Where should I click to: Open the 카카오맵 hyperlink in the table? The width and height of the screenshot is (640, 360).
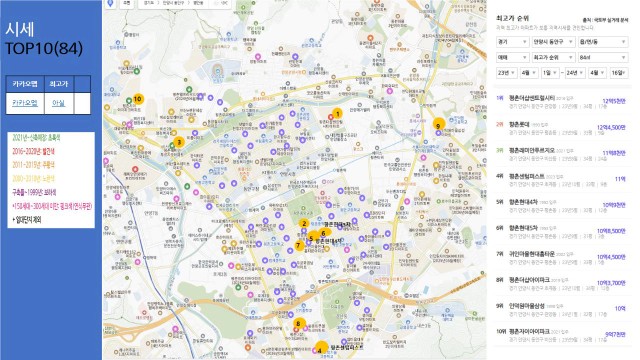tap(25, 103)
